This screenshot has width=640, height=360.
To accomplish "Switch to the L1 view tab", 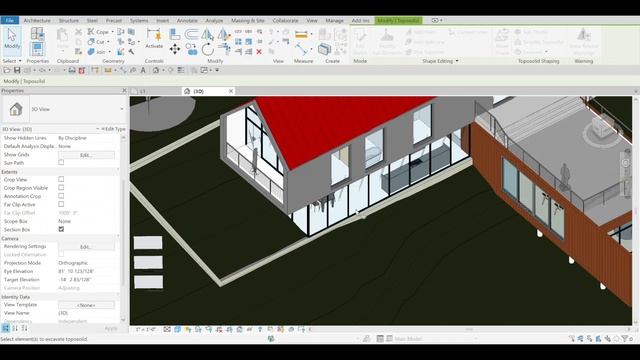I will coord(142,91).
